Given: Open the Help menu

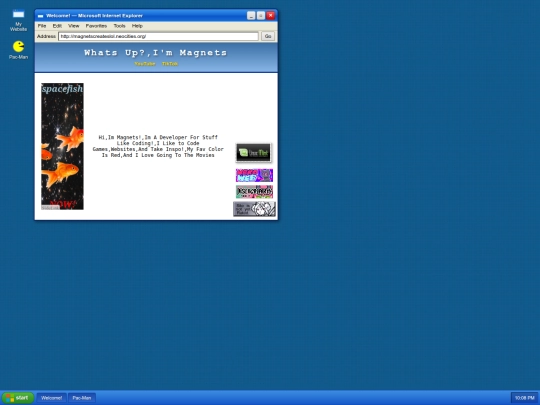Looking at the screenshot, I should click(x=137, y=26).
